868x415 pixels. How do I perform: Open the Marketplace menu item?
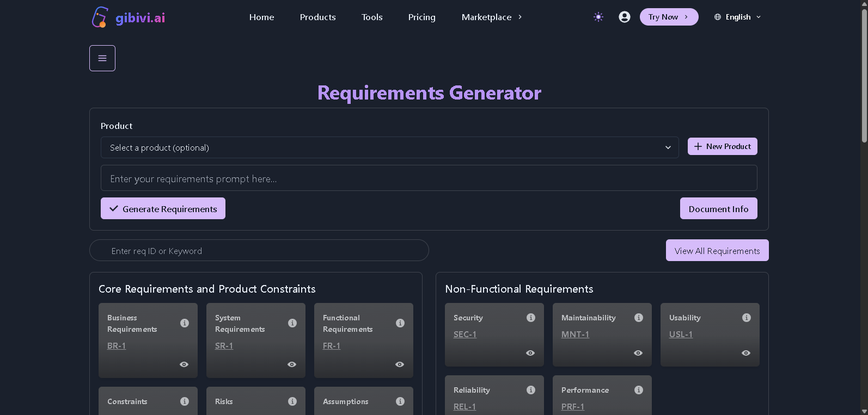coord(487,17)
